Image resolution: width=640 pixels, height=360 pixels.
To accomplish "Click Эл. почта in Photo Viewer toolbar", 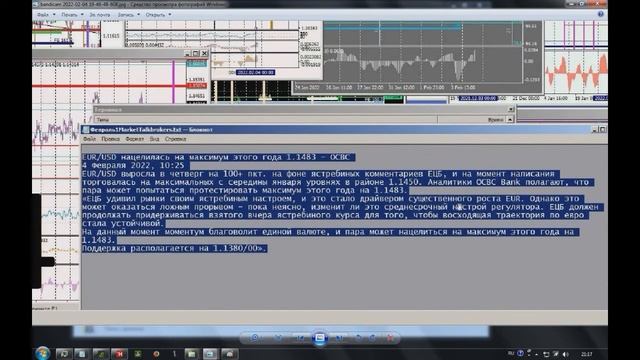I will pyautogui.click(x=100, y=14).
